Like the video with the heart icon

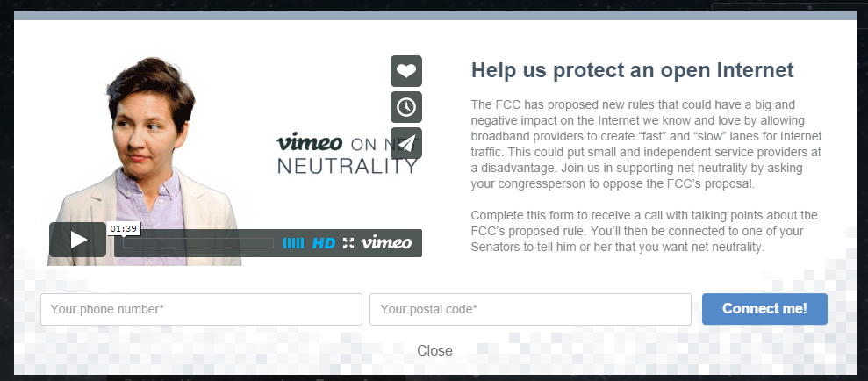pyautogui.click(x=406, y=71)
